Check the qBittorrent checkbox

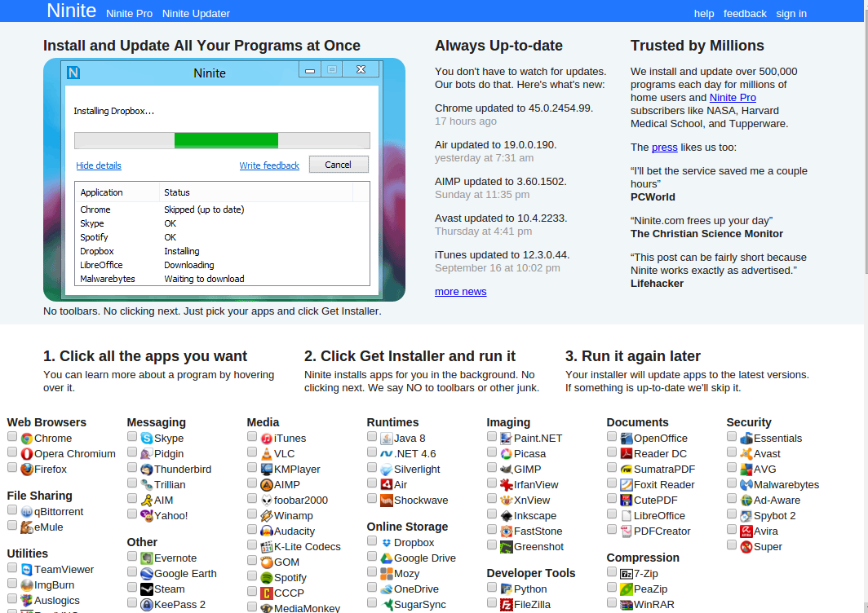(x=12, y=510)
